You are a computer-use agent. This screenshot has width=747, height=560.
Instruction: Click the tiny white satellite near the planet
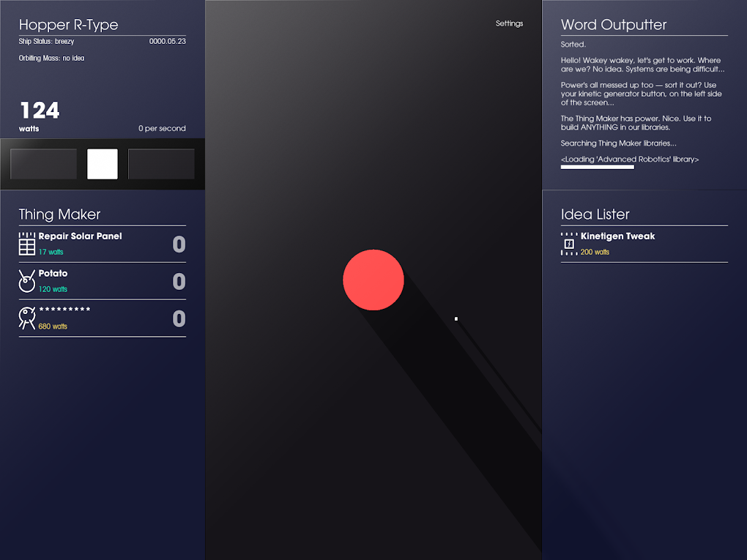pyautogui.click(x=456, y=318)
